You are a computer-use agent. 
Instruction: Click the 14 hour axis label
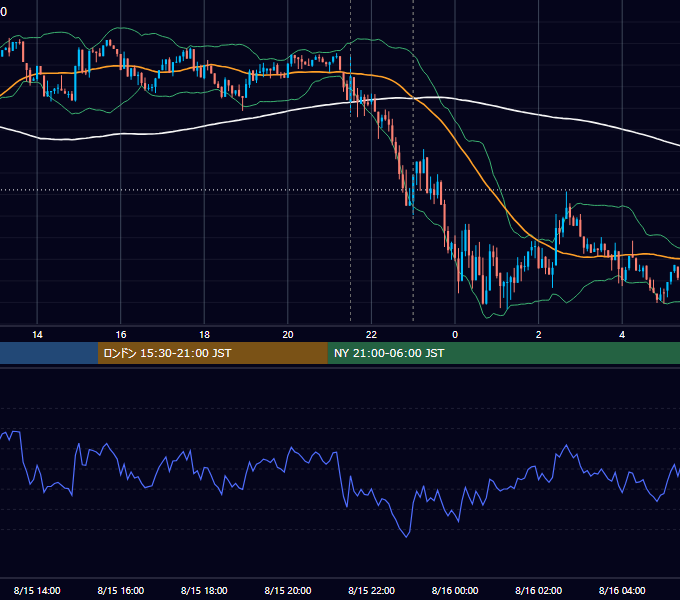pyautogui.click(x=37, y=335)
